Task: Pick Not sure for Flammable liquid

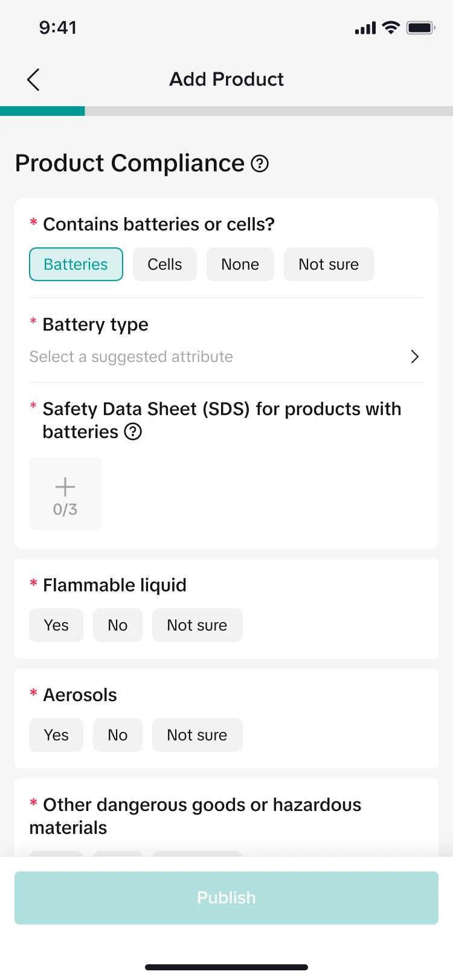Action: coord(198,625)
